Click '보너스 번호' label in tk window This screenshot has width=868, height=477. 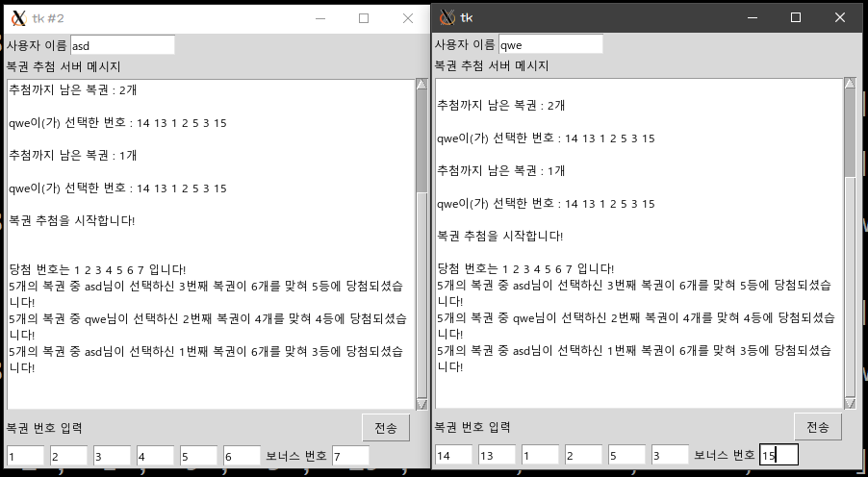coord(725,455)
